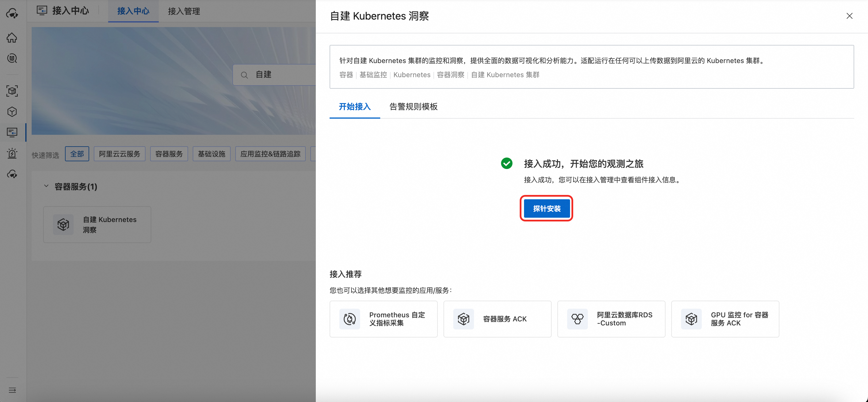Open the 阿里云数据库RDS-Custom card
The height and width of the screenshot is (402, 868).
[611, 319]
